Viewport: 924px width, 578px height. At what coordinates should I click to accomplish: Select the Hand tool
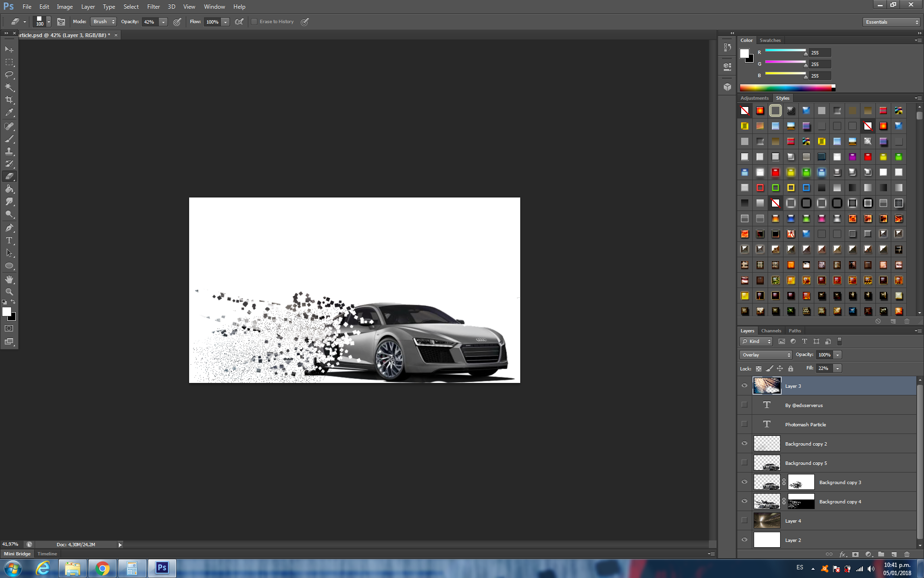tap(9, 279)
